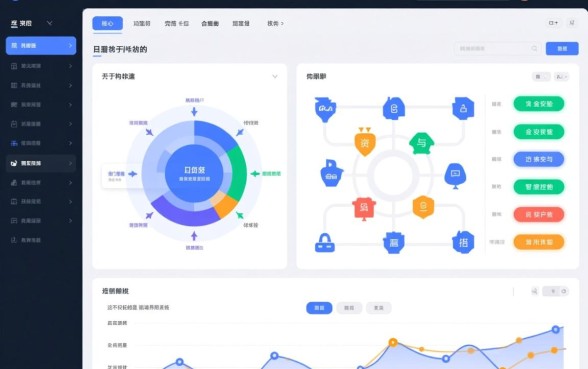Click the icon on the blue active sidebar item

tap(14, 45)
